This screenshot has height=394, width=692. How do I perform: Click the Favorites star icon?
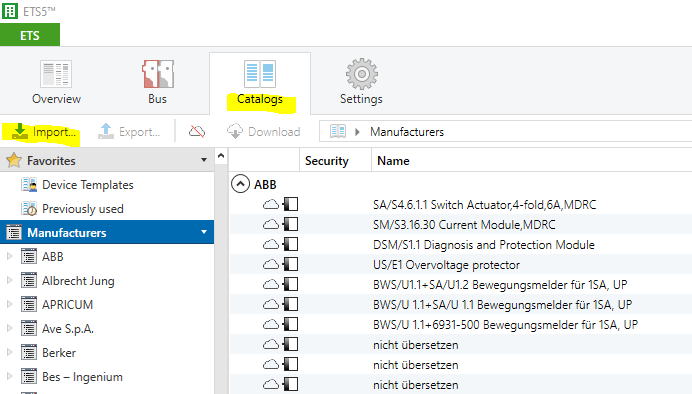pos(14,160)
